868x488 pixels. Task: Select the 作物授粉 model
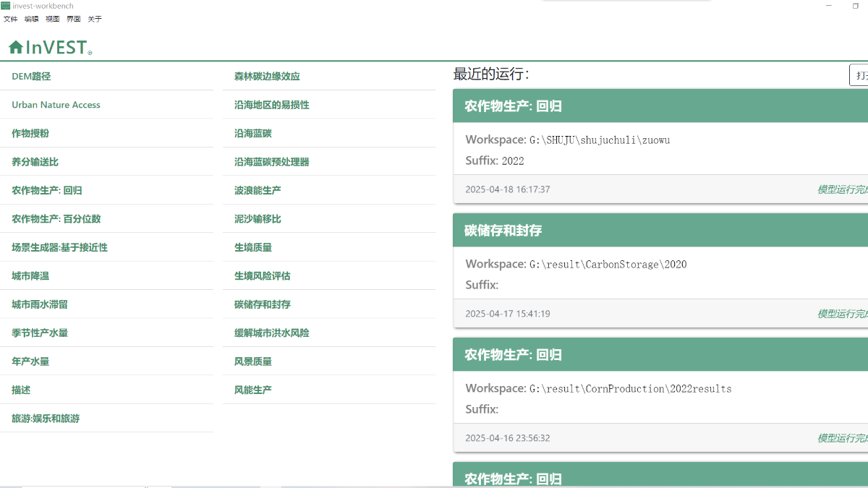click(106, 133)
